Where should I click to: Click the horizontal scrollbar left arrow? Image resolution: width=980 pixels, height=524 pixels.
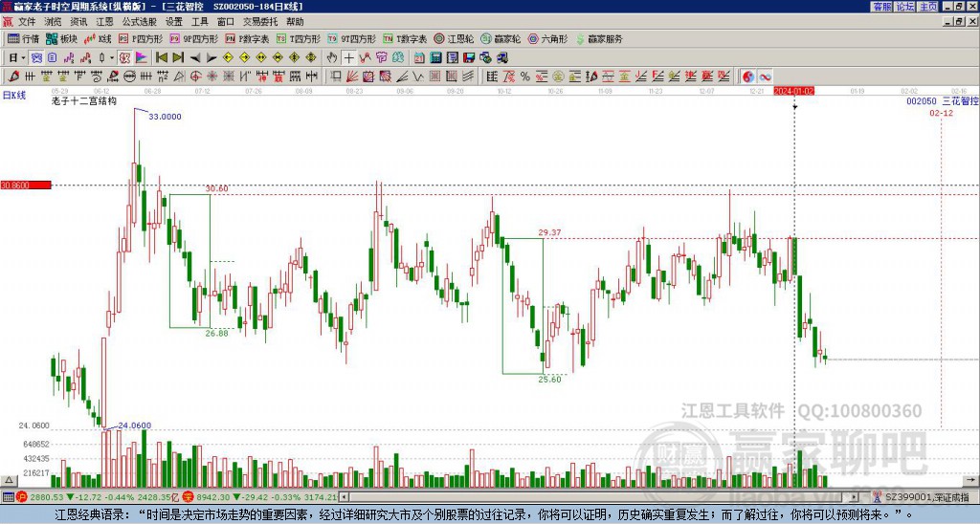(x=344, y=497)
